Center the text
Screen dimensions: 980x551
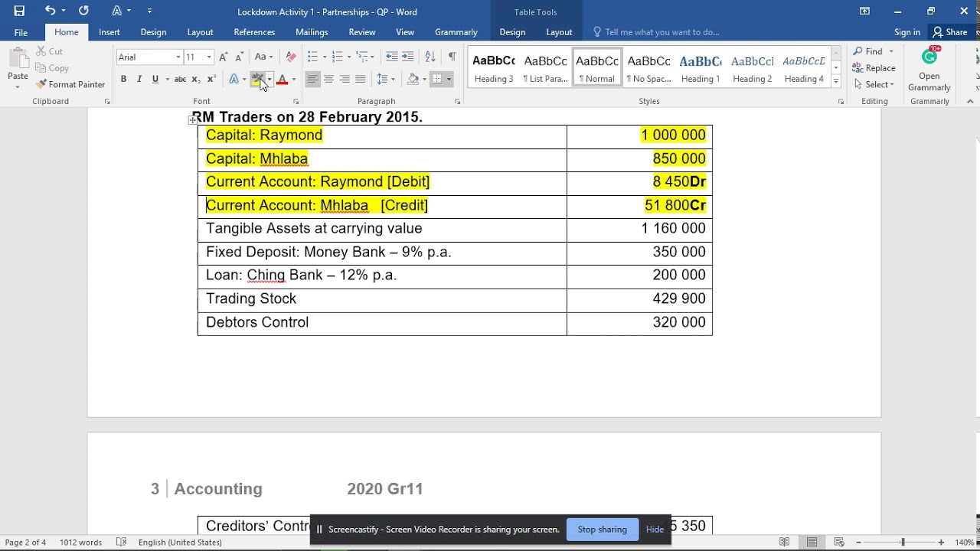point(328,79)
